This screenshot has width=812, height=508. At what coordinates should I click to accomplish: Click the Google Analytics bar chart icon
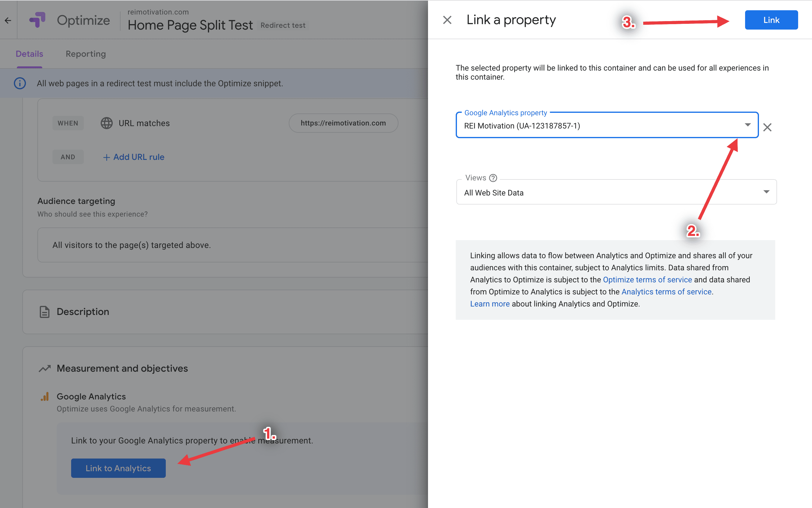tap(45, 397)
